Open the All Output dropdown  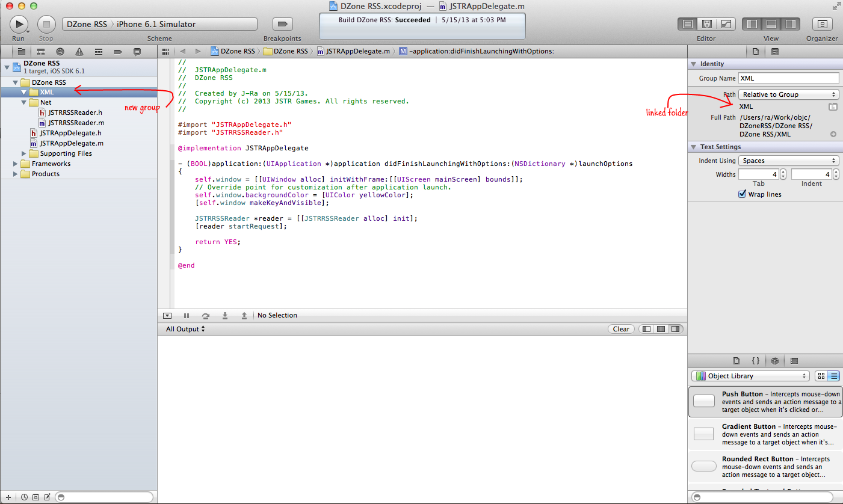tap(185, 329)
